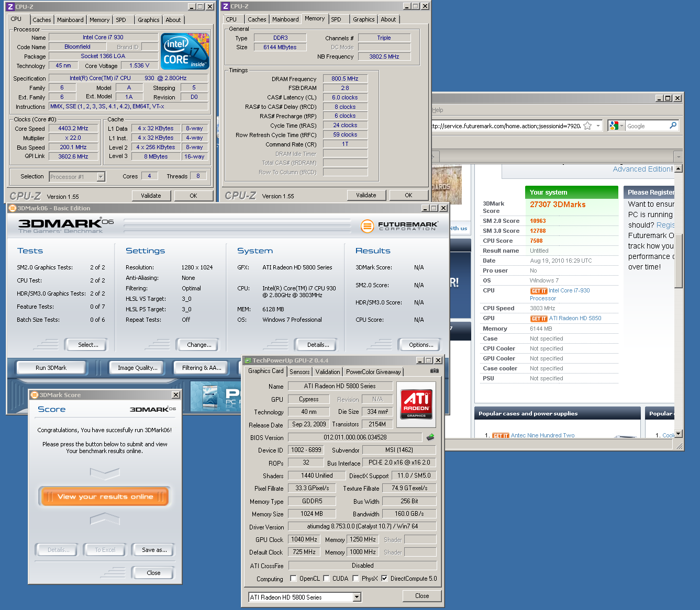Click the Google search engine icon
Image resolution: width=700 pixels, height=610 pixels.
(614, 126)
